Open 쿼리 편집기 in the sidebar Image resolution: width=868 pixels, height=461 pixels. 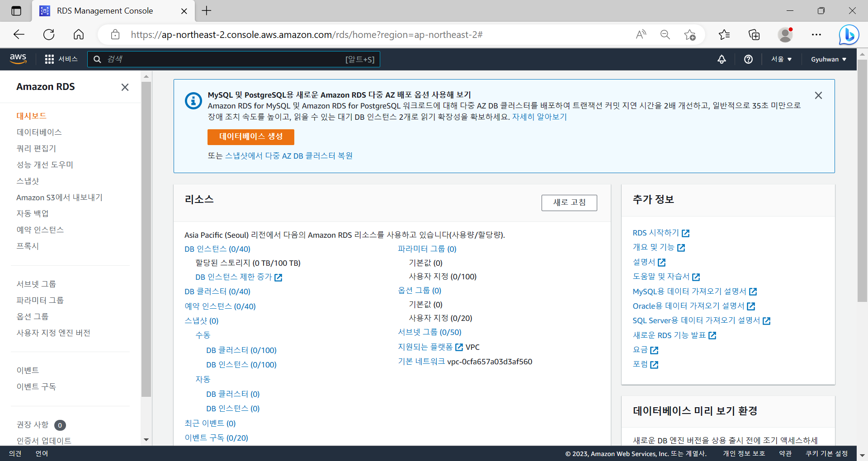tap(36, 149)
